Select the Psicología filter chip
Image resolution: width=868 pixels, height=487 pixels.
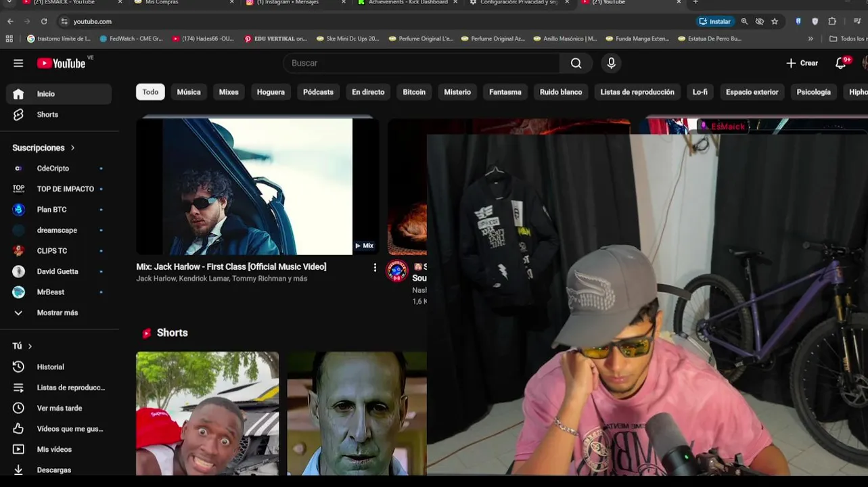[814, 92]
